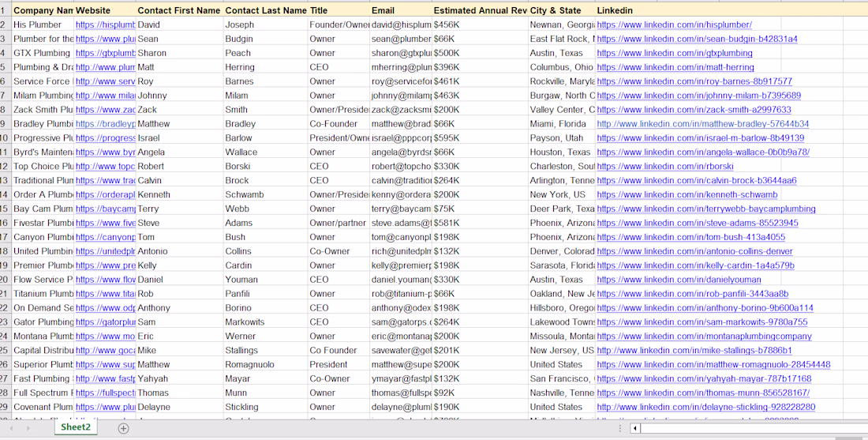
Task: Open calvin-brock LinkedIn profile link
Action: [x=697, y=181]
